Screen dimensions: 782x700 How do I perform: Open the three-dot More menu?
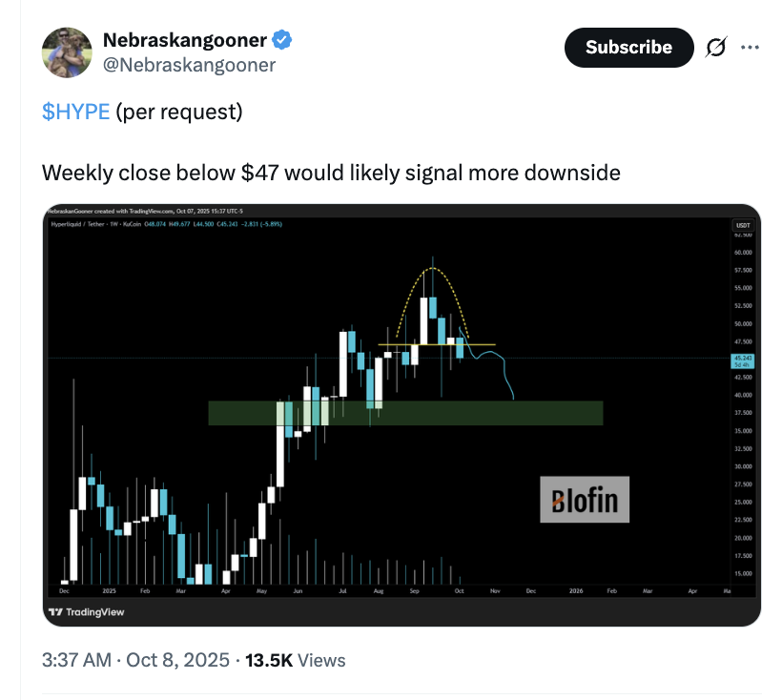(x=750, y=48)
